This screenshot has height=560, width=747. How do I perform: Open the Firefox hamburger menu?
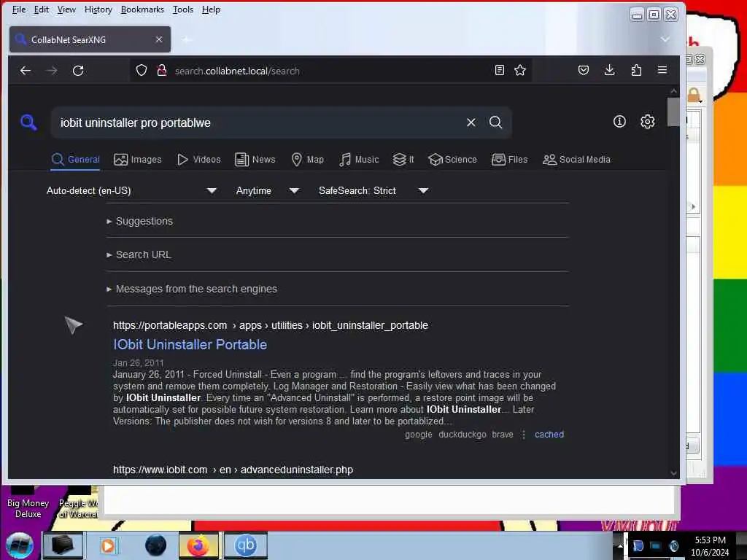tap(662, 71)
